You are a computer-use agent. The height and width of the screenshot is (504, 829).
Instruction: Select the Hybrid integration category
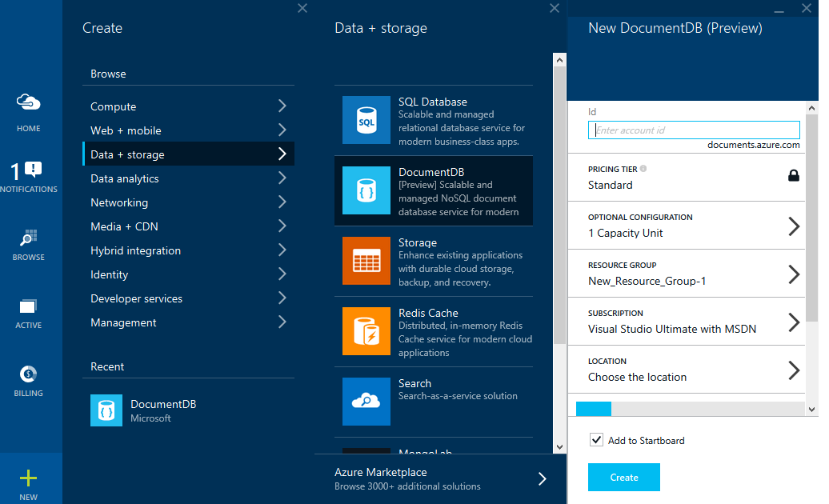189,250
